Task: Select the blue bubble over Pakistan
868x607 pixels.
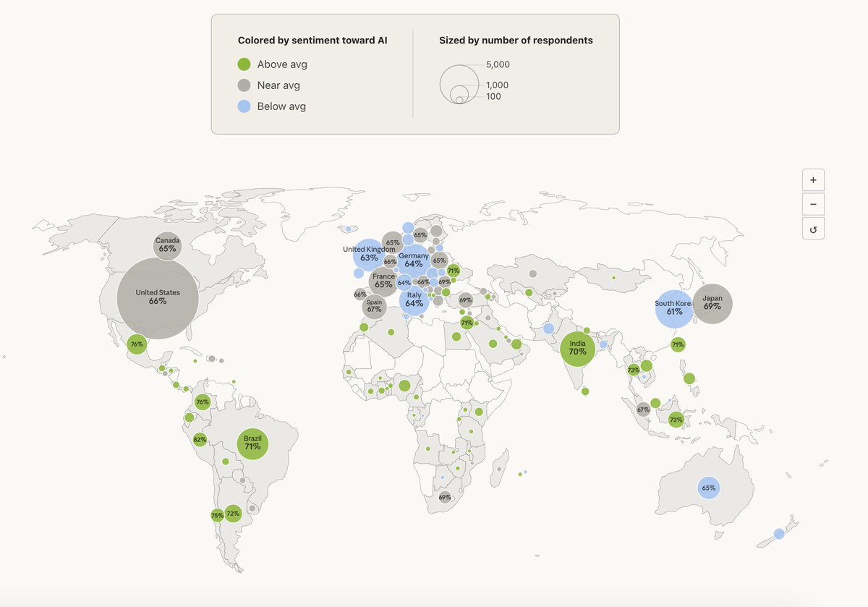Action: (x=549, y=328)
